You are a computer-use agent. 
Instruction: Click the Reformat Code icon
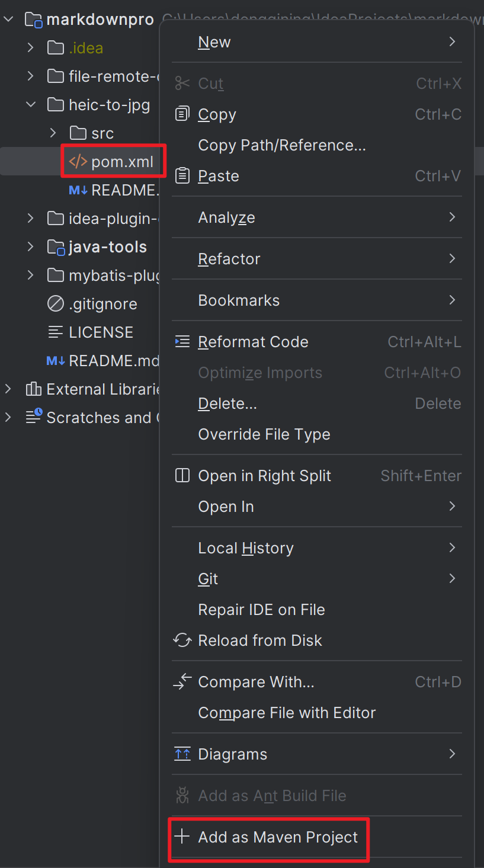click(x=182, y=341)
